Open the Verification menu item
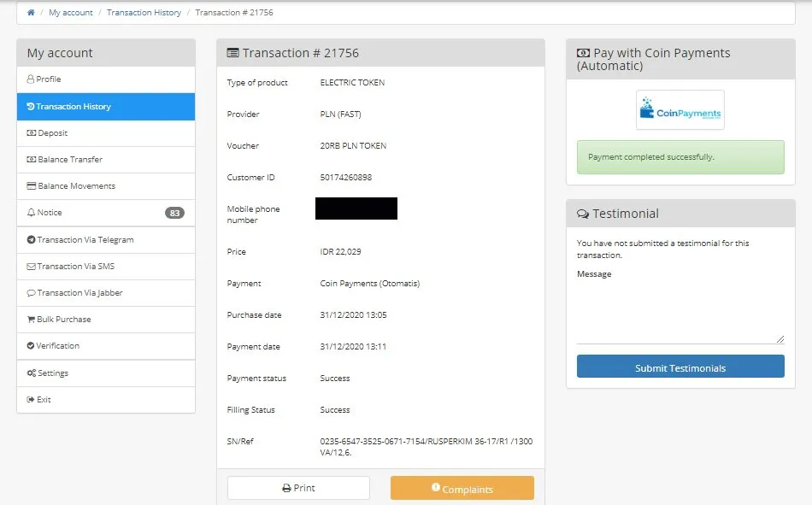 [106, 345]
